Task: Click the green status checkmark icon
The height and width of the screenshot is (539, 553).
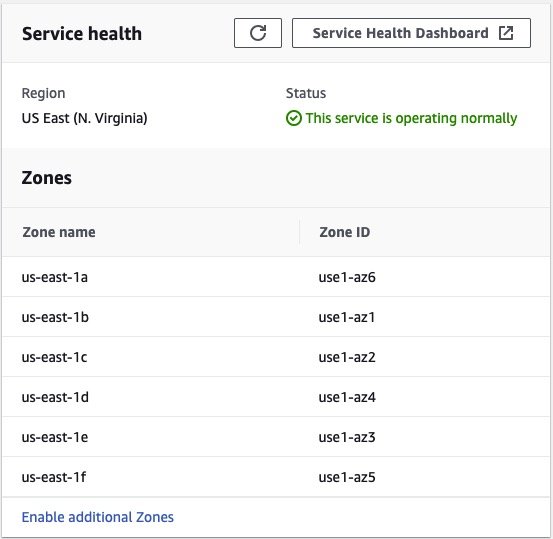Action: [293, 118]
